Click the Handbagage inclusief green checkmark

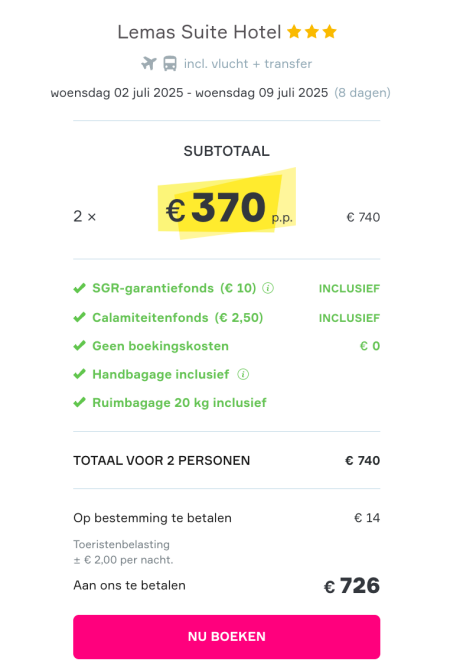click(80, 374)
